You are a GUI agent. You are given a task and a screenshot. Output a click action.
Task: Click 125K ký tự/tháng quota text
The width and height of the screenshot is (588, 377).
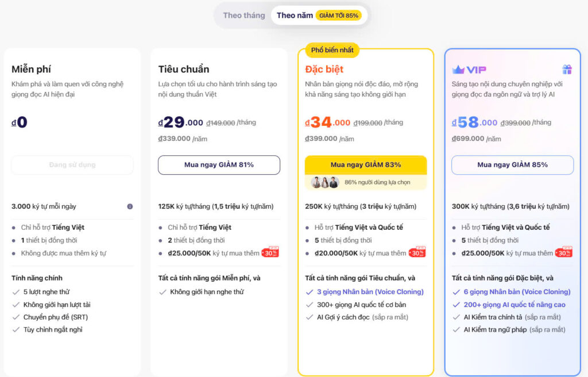216,206
